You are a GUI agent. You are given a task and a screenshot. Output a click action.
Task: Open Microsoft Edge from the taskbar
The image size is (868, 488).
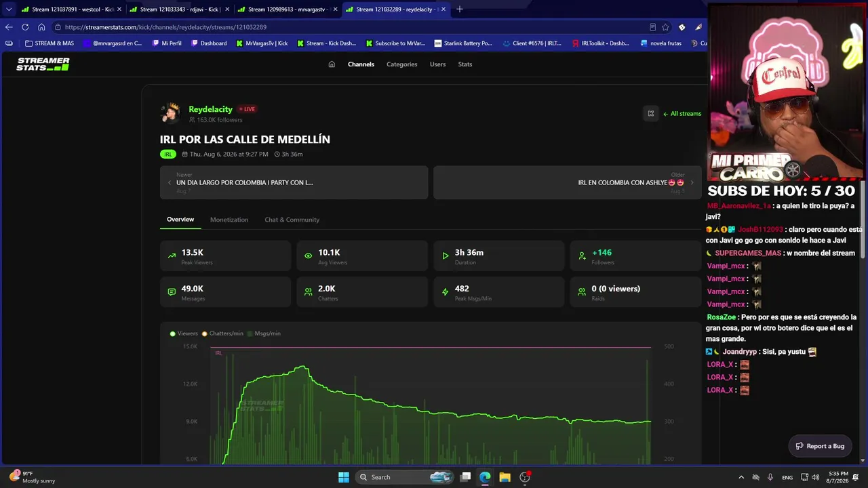pyautogui.click(x=485, y=477)
